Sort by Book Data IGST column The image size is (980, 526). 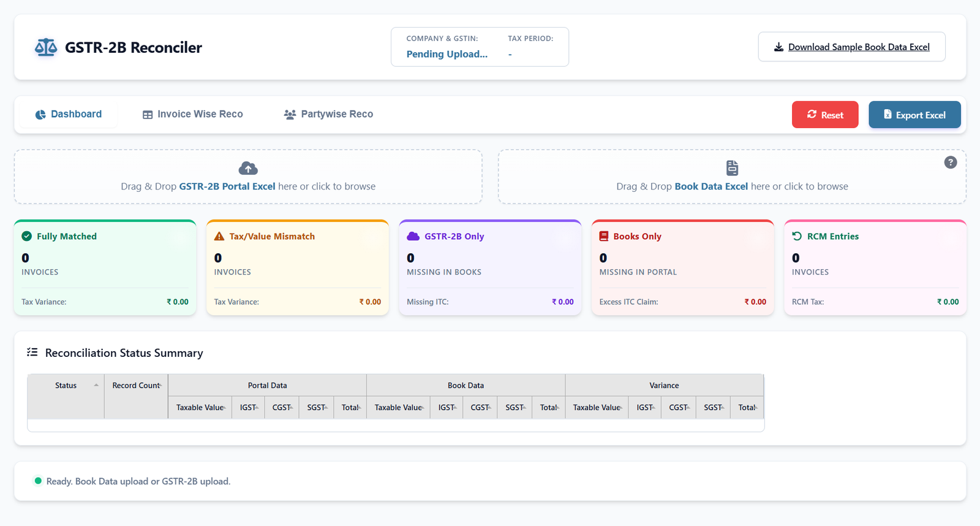[x=447, y=408]
